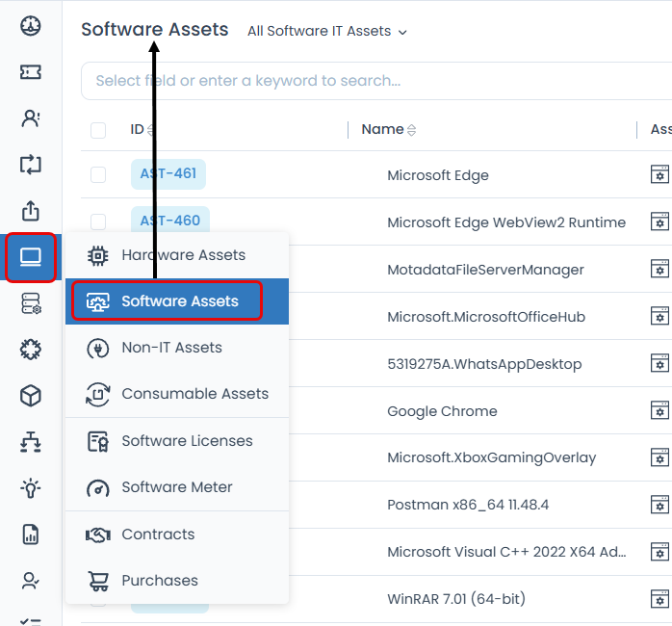Open the Tickets icon in sidebar
The height and width of the screenshot is (626, 672).
pos(31,72)
